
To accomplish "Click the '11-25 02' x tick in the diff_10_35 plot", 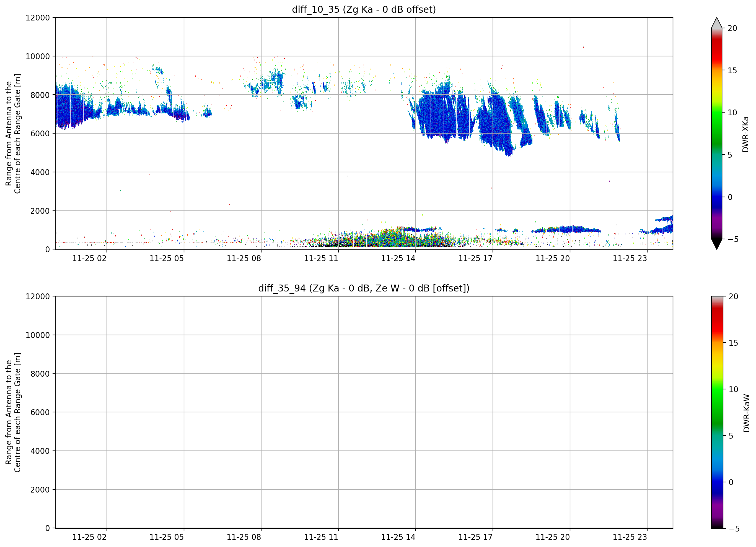I will [89, 259].
